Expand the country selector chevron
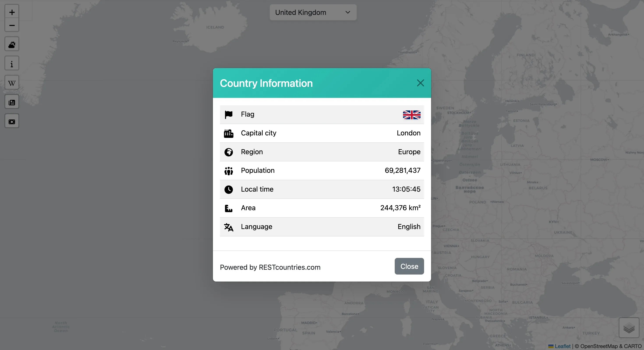644x350 pixels. pos(347,12)
